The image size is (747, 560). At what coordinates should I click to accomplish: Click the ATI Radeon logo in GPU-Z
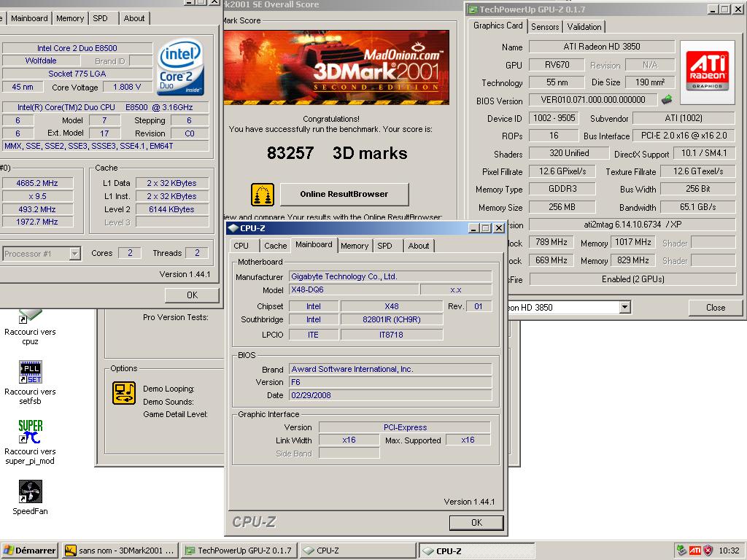click(707, 71)
